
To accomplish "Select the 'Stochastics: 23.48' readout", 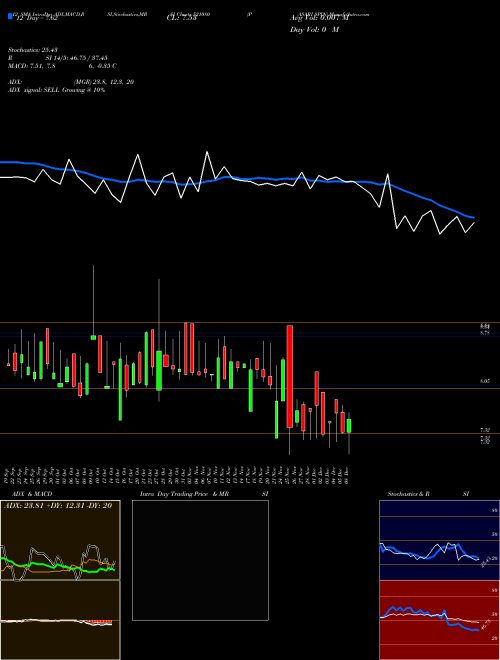I will (33, 50).
